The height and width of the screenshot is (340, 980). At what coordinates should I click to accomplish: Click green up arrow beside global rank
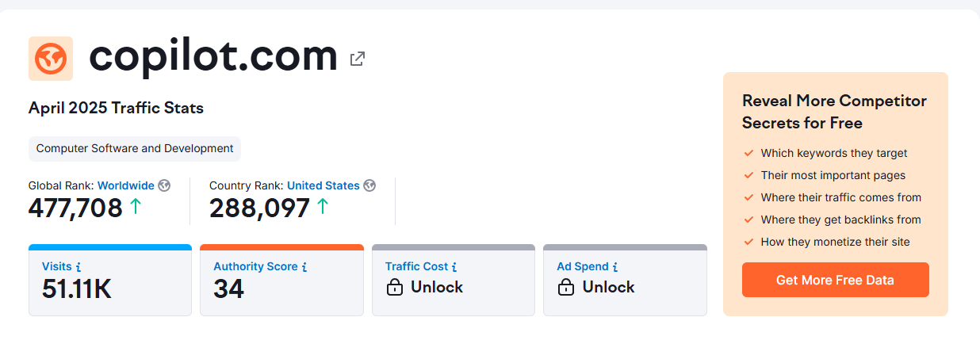pos(136,207)
